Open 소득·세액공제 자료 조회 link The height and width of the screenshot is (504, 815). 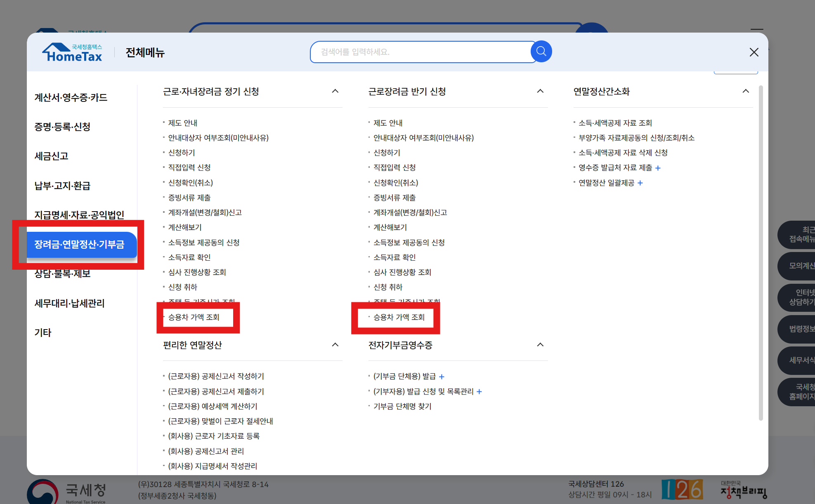tap(615, 123)
